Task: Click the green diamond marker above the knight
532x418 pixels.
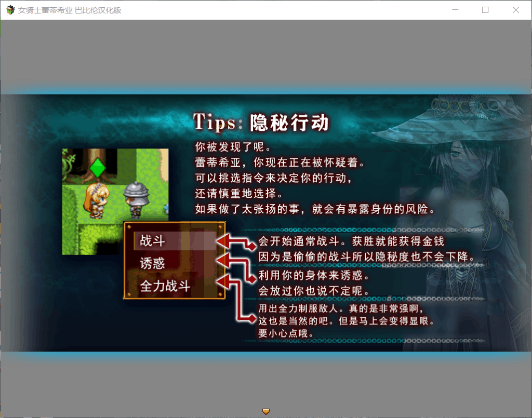Action: point(97,168)
